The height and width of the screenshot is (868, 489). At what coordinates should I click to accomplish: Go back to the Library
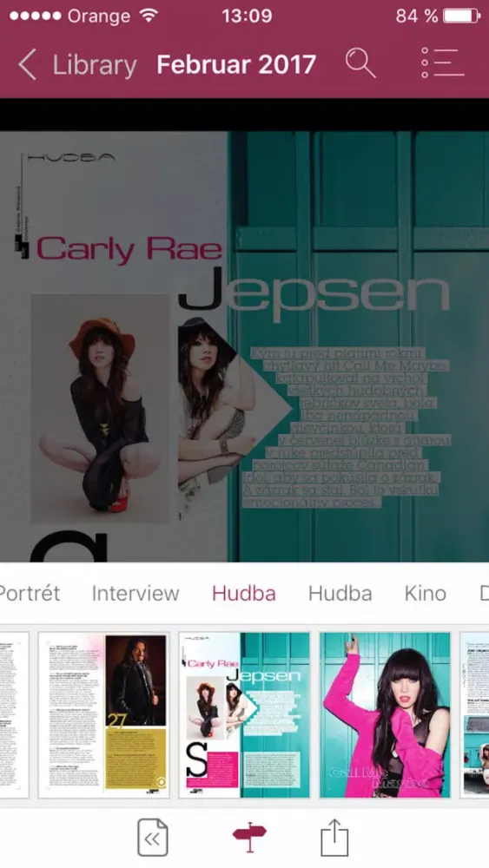pyautogui.click(x=77, y=65)
